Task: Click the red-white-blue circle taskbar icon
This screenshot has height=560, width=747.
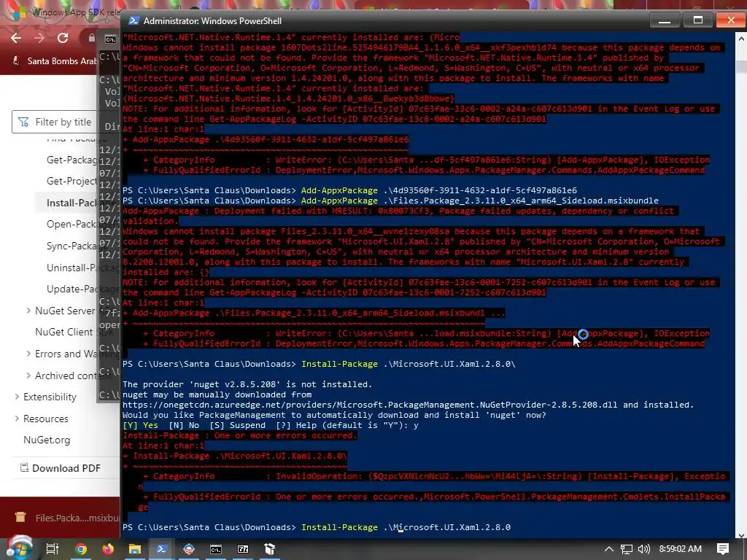Action: [x=189, y=549]
